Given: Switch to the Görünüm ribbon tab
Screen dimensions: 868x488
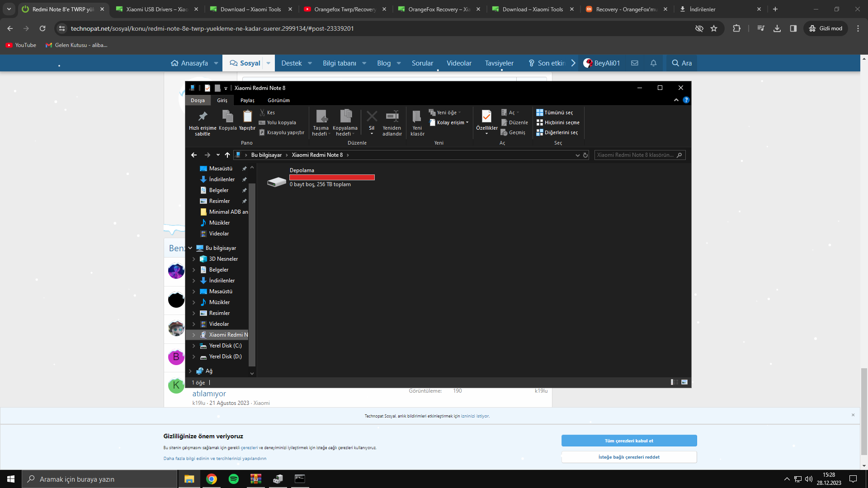Looking at the screenshot, I should pyautogui.click(x=278, y=100).
